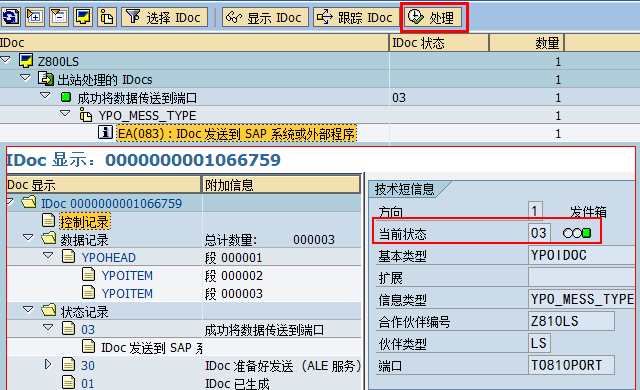Click the 数据记录 folder icon
Screen dimensions: 640x390
tap(49, 238)
